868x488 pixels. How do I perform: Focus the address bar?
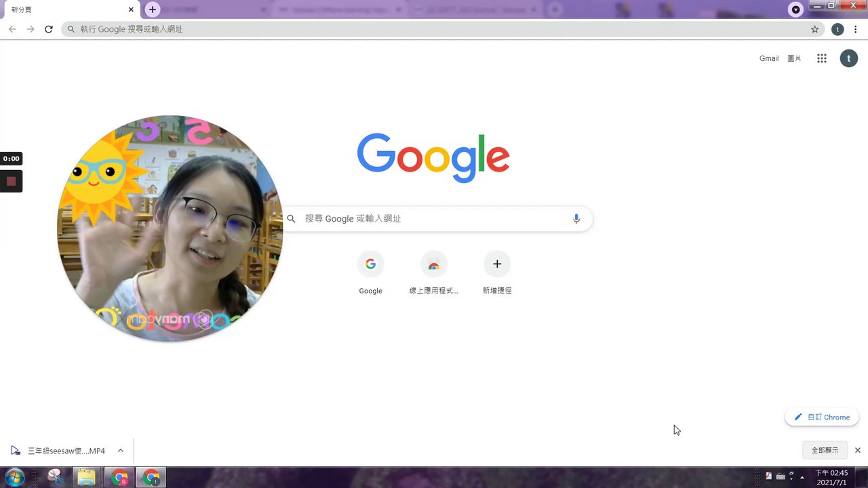pyautogui.click(x=441, y=29)
